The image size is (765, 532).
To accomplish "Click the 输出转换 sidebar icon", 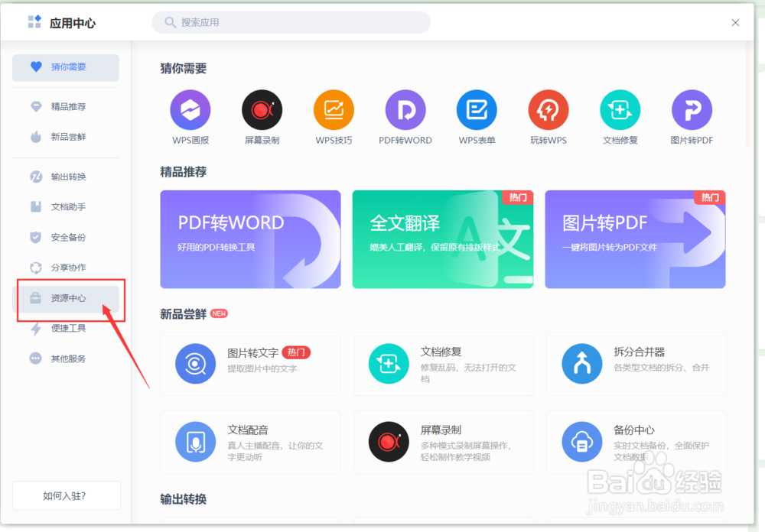I will coord(36,177).
